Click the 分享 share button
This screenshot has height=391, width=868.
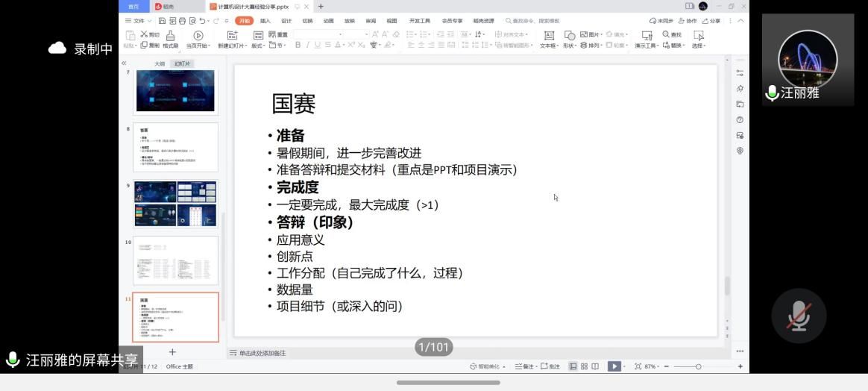[x=711, y=21]
